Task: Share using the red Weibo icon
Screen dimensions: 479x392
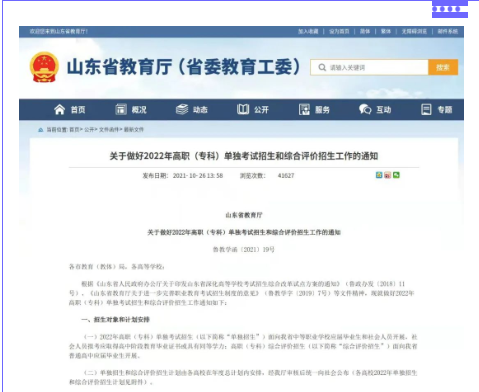Action: click(x=387, y=175)
